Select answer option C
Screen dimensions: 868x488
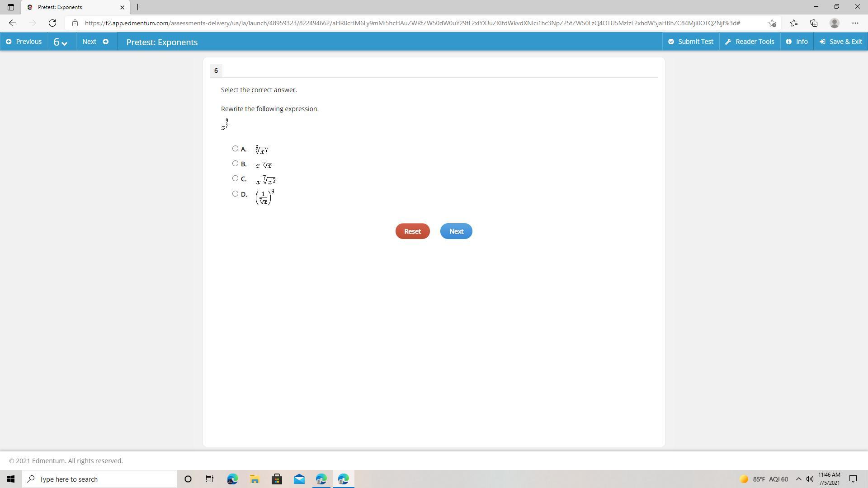[x=235, y=178]
